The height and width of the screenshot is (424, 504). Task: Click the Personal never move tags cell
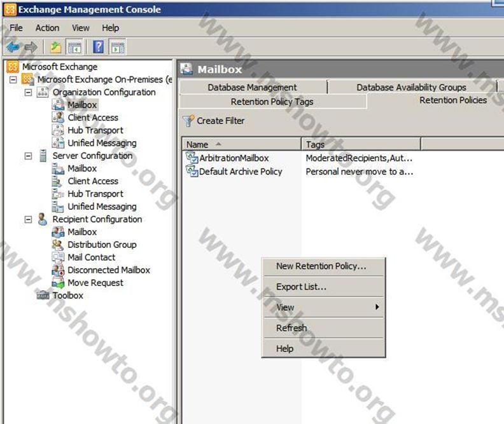[x=360, y=172]
